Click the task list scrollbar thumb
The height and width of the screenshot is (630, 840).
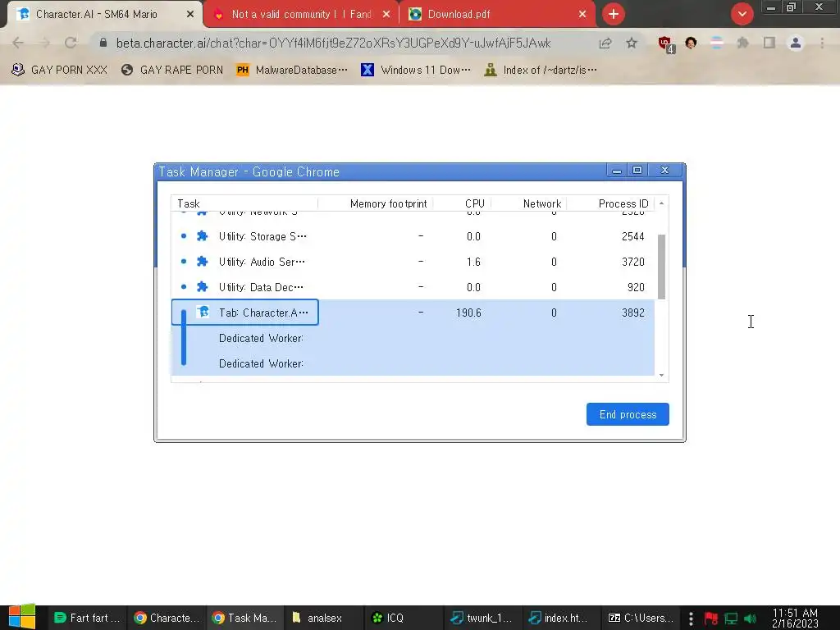[x=662, y=267]
